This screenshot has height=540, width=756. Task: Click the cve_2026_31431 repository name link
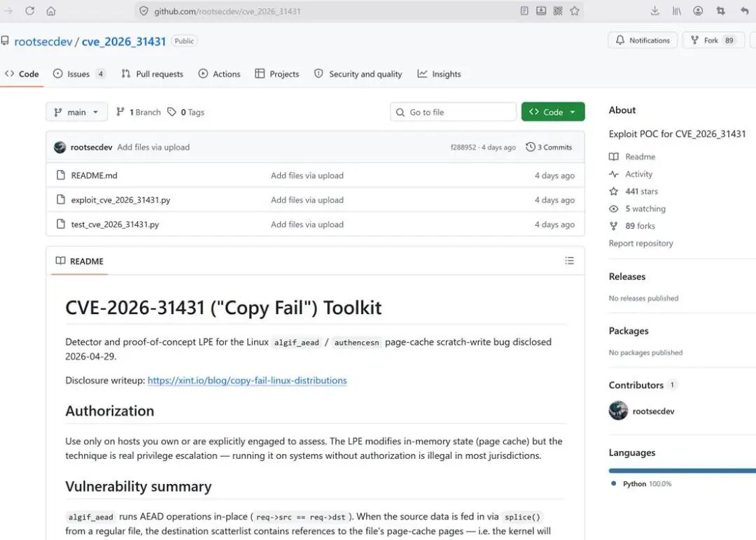[124, 41]
